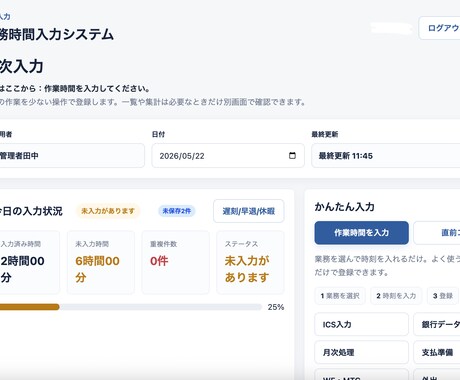Click the 作業時間を入力 button

(x=361, y=233)
